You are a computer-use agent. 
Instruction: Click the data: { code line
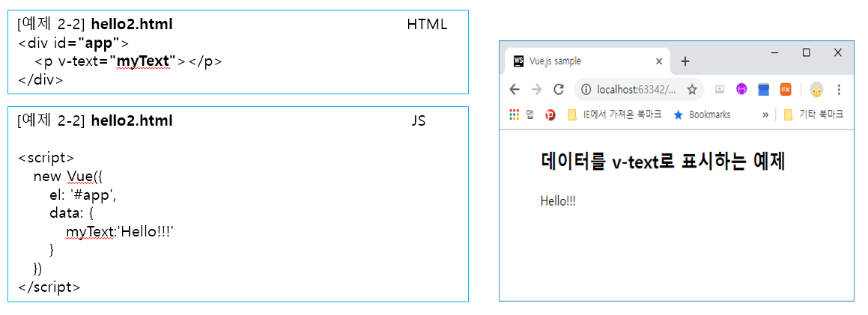point(71,212)
